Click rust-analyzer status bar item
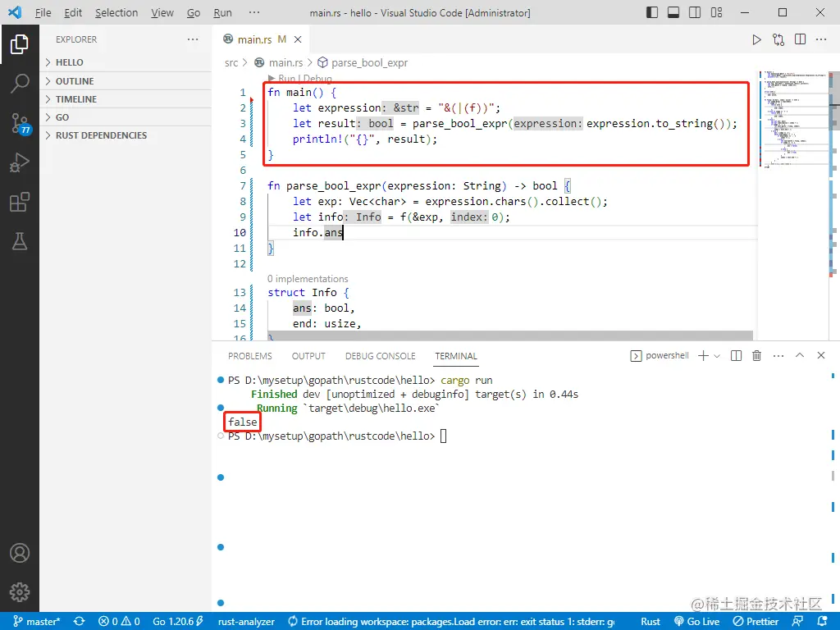The width and height of the screenshot is (840, 630). click(x=246, y=622)
